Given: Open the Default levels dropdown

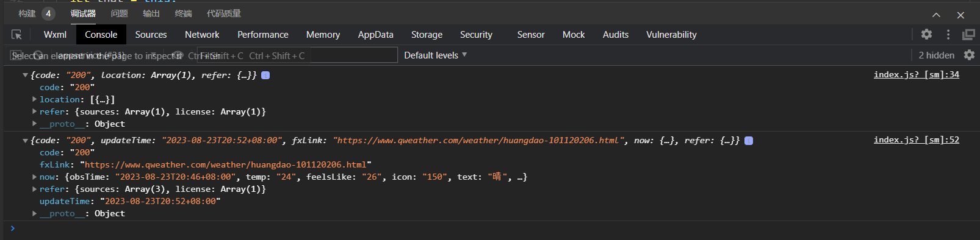Looking at the screenshot, I should coord(435,55).
